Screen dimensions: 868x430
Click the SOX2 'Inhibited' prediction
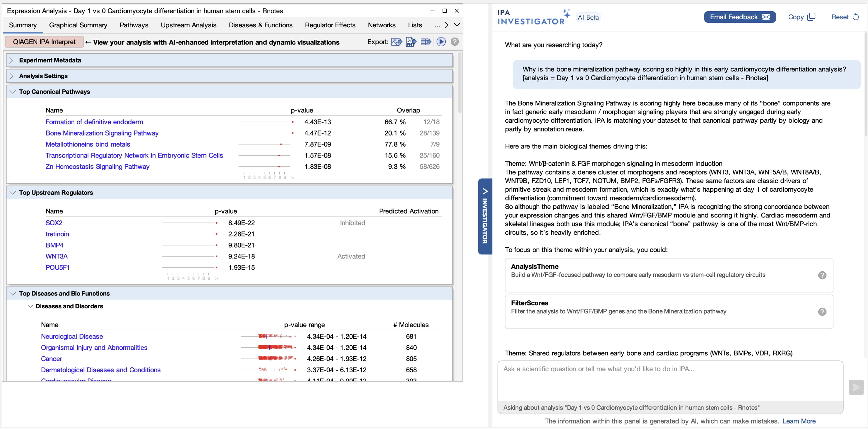click(352, 223)
